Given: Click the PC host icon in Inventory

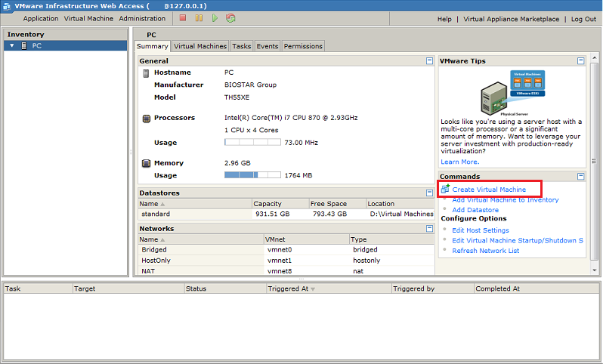Looking at the screenshot, I should pyautogui.click(x=24, y=46).
